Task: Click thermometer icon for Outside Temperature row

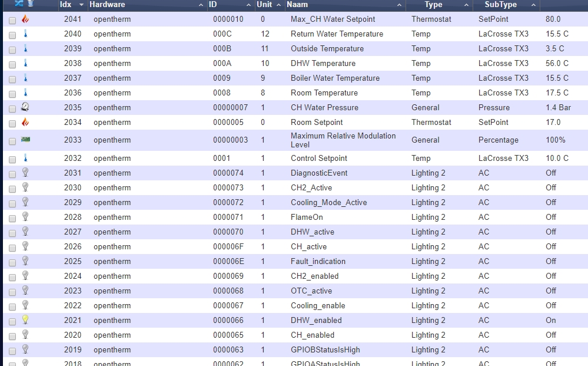Action: (x=25, y=48)
